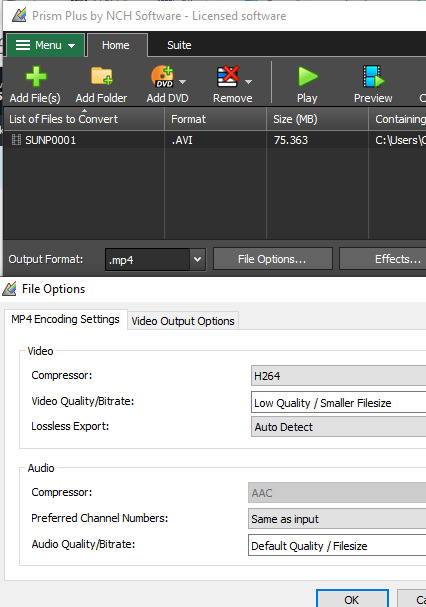The width and height of the screenshot is (426, 607).
Task: Click the Add File(s) green plus icon
Action: coord(36,76)
